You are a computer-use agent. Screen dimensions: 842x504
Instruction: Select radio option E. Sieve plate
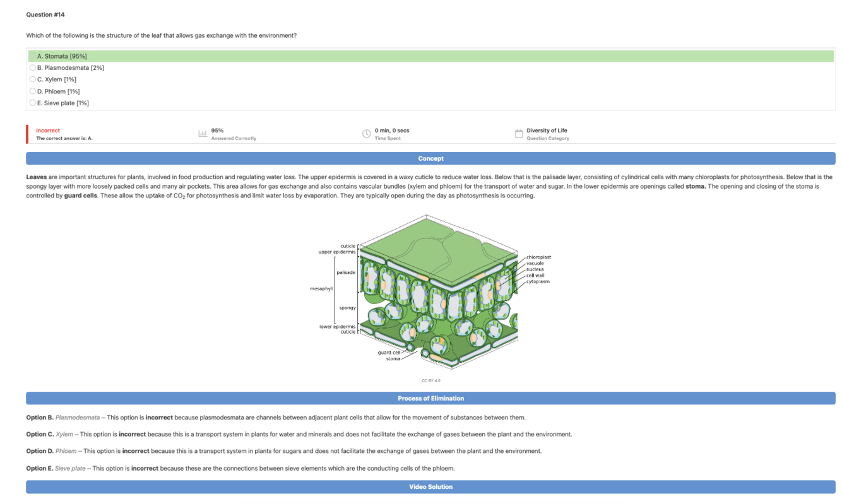(x=33, y=103)
